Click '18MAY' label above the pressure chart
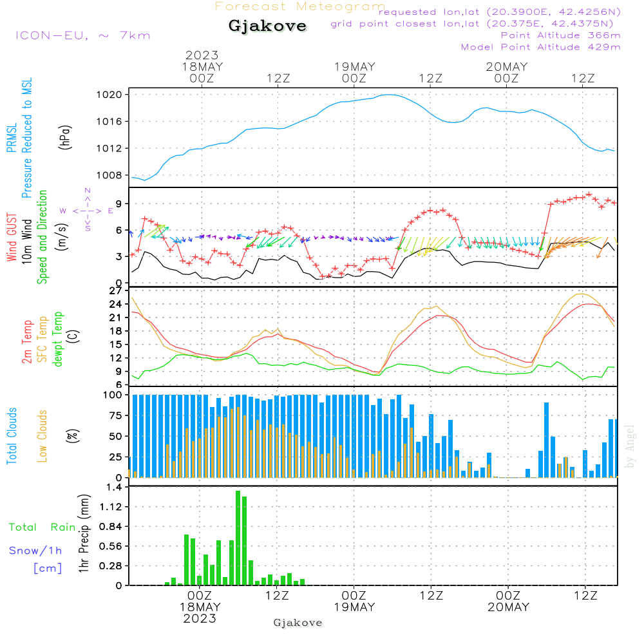Screen dimensions: 644x644 [x=202, y=67]
